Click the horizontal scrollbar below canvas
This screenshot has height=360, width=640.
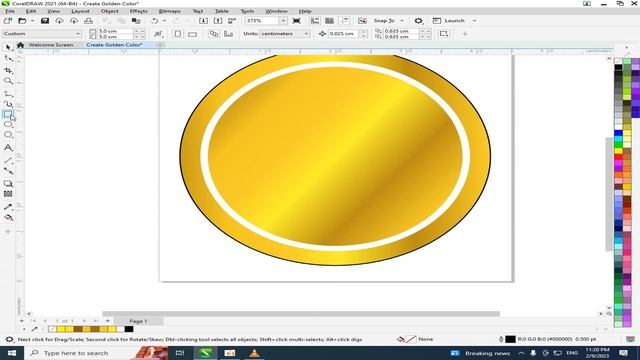(301, 313)
